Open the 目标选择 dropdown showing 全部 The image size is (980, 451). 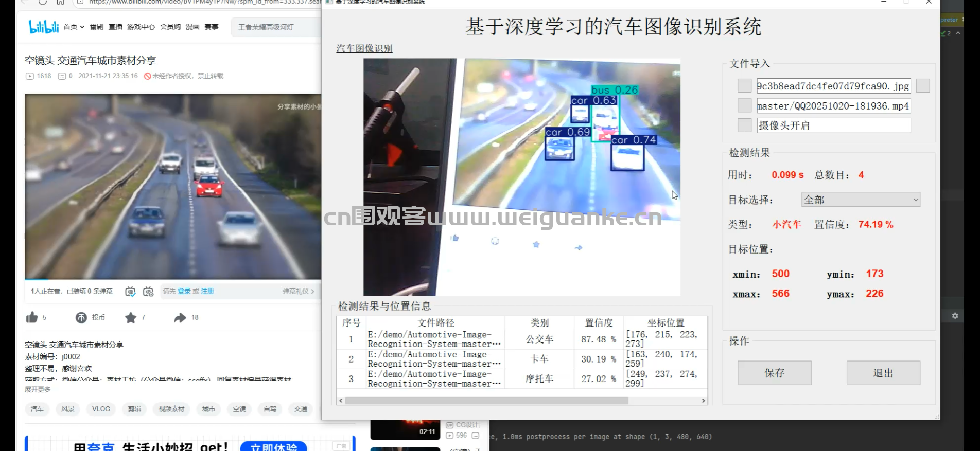861,200
